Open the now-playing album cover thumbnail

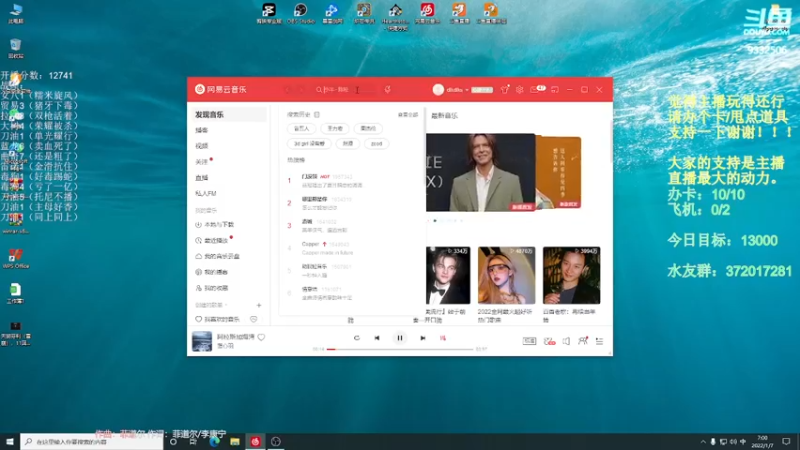click(x=202, y=341)
